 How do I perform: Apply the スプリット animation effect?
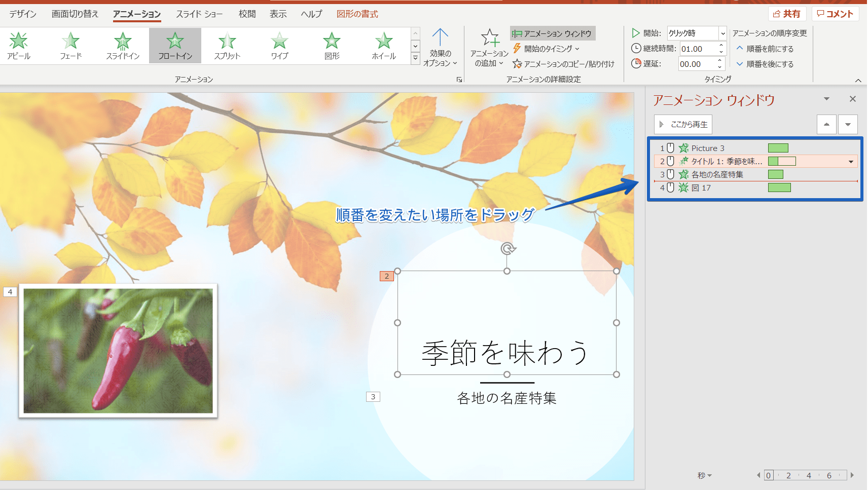227,46
